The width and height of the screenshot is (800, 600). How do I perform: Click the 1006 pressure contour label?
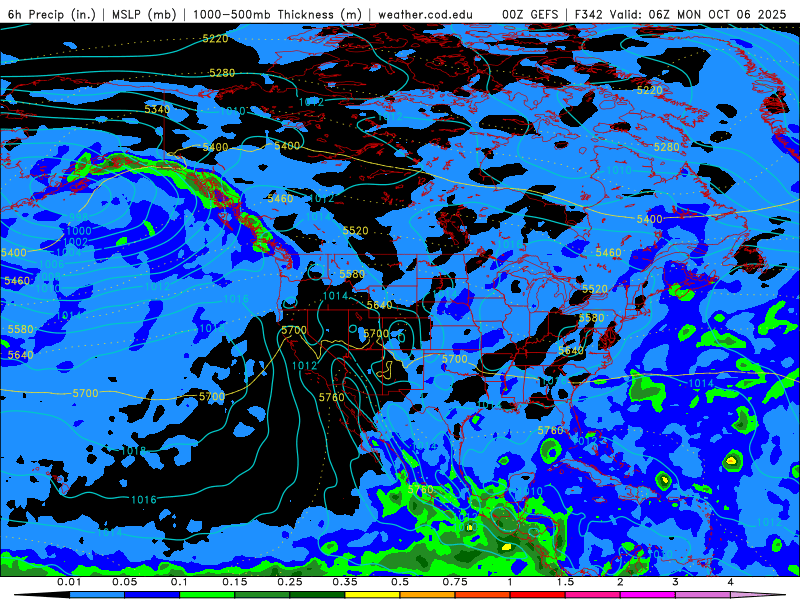(x=52, y=264)
